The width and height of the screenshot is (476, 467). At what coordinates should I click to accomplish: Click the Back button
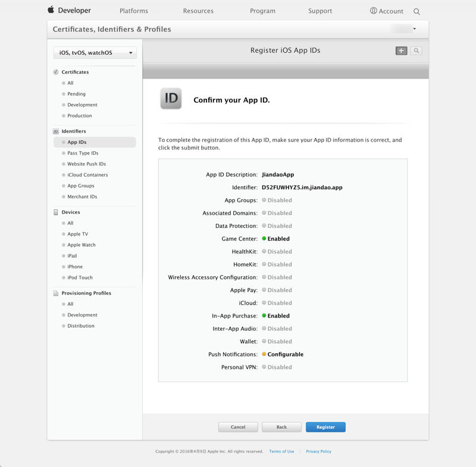coord(281,427)
